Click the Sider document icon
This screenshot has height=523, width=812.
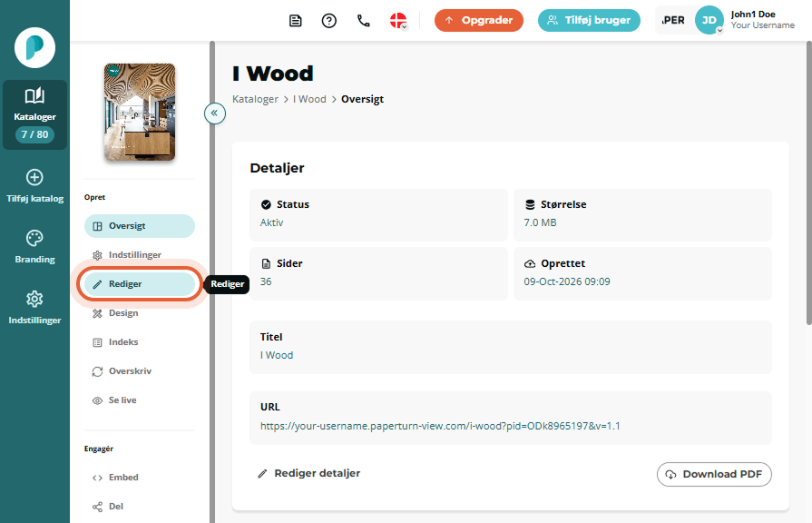tap(266, 264)
